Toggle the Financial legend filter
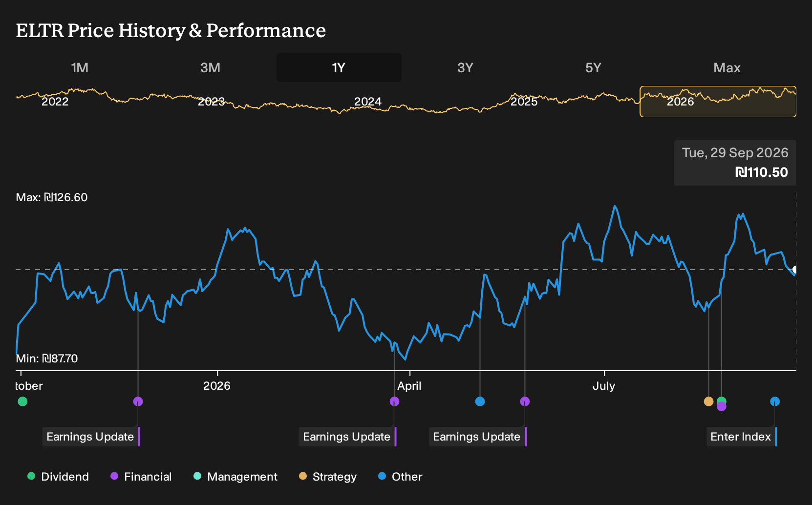 [141, 477]
